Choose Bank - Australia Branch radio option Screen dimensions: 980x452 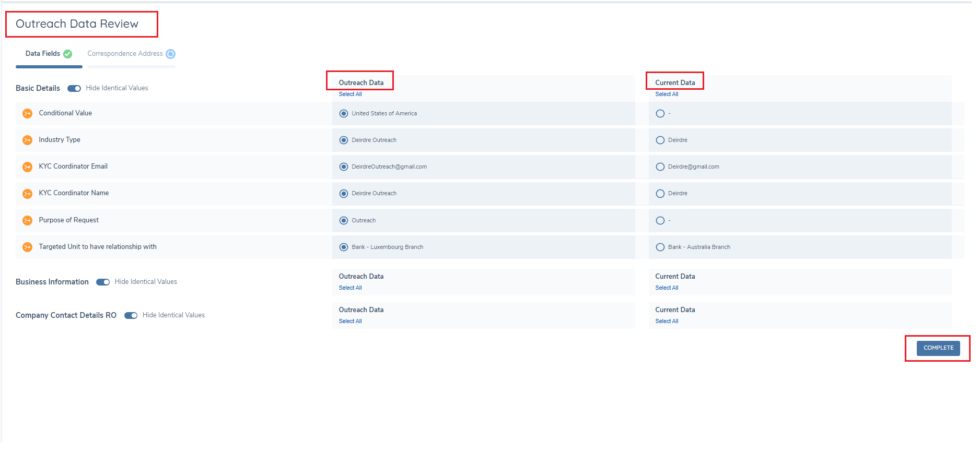660,247
